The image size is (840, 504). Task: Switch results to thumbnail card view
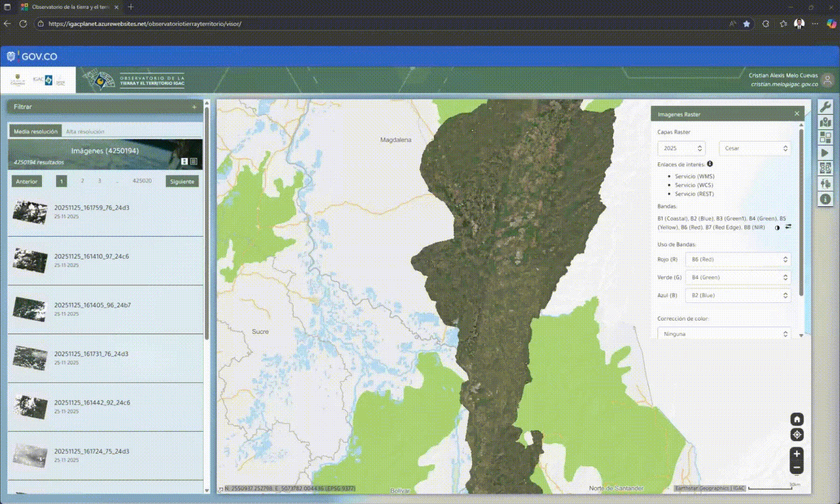tap(184, 161)
